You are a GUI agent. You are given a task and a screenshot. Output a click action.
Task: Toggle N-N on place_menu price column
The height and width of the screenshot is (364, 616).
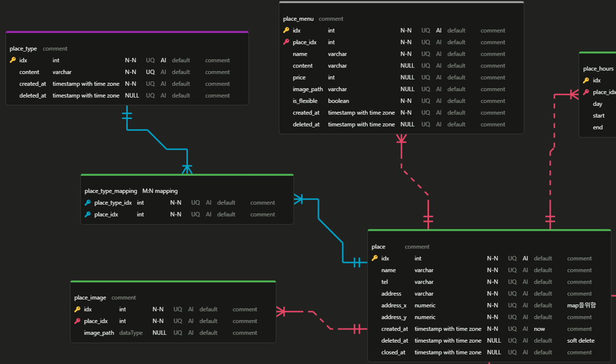tap(407, 78)
